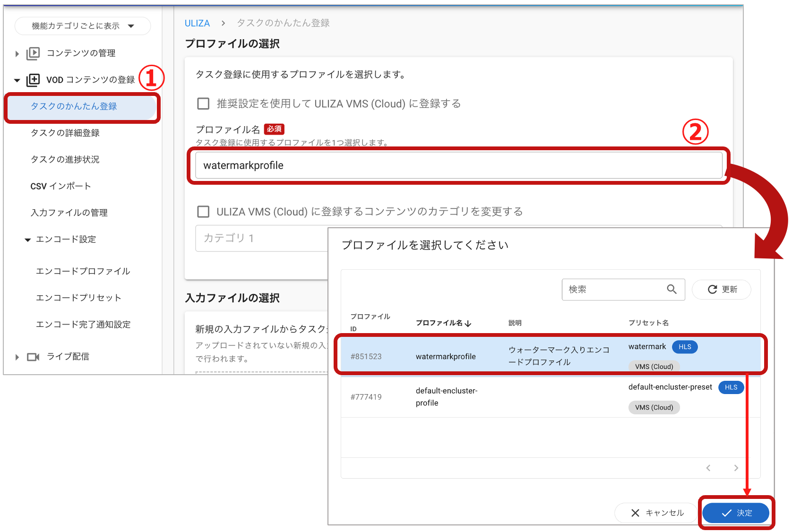Click the breadcrumb separator chevron
The image size is (792, 532).
click(223, 23)
